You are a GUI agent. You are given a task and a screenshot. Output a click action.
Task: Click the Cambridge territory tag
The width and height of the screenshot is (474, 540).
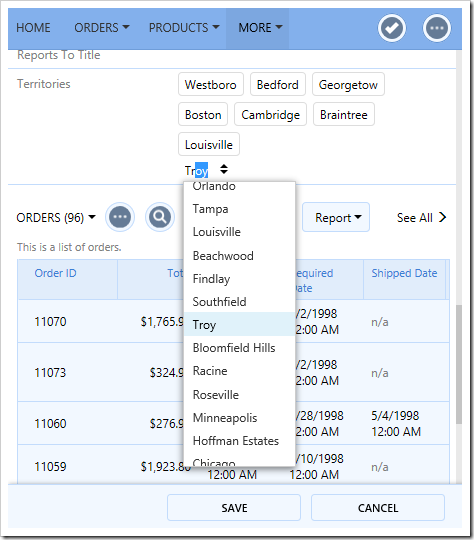point(270,114)
